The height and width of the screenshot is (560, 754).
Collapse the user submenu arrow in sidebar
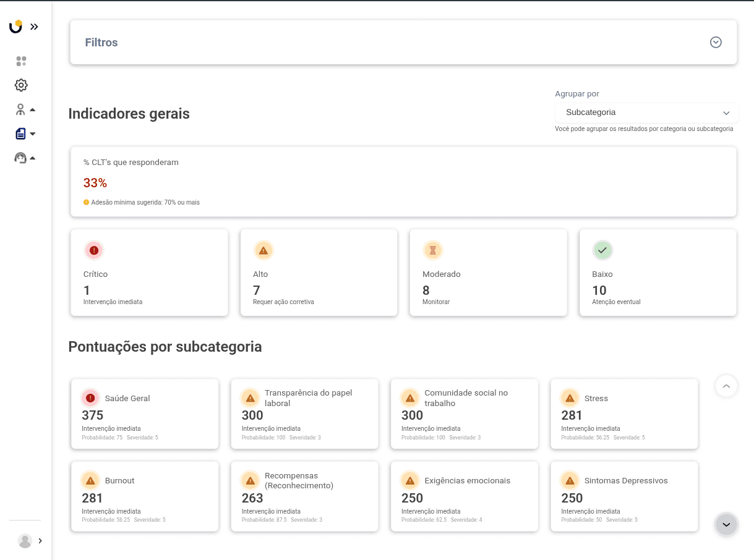[32, 109]
